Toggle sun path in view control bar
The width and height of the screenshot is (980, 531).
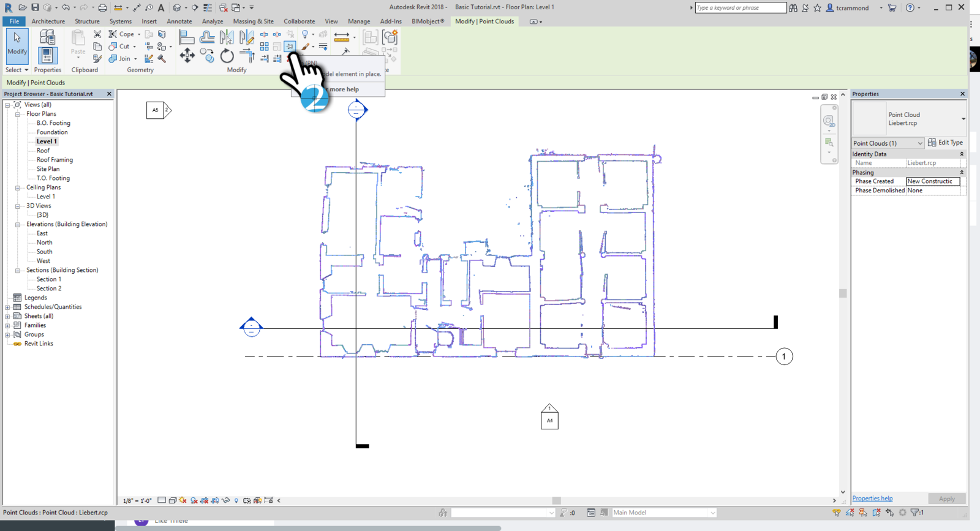(183, 500)
